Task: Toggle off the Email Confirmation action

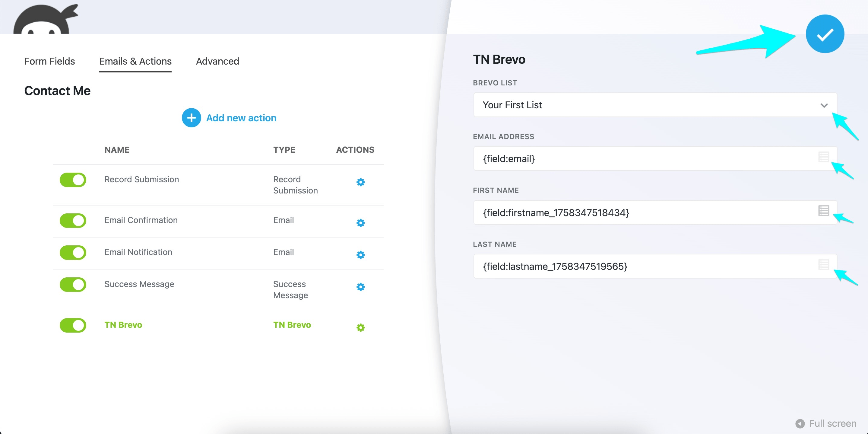Action: [x=73, y=221]
